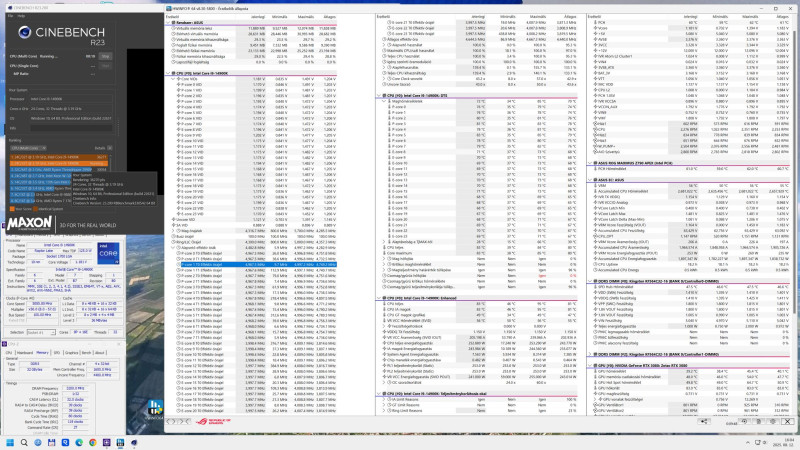The height and width of the screenshot is (450, 800).
Task: Collapse the ASUS ROG MAXIMUS Z790 APEX group
Action: (590, 163)
